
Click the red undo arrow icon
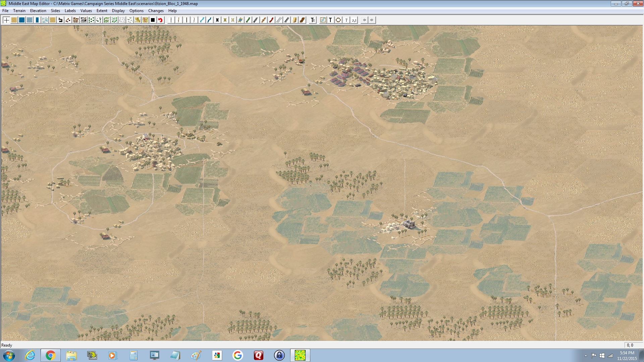tap(160, 20)
